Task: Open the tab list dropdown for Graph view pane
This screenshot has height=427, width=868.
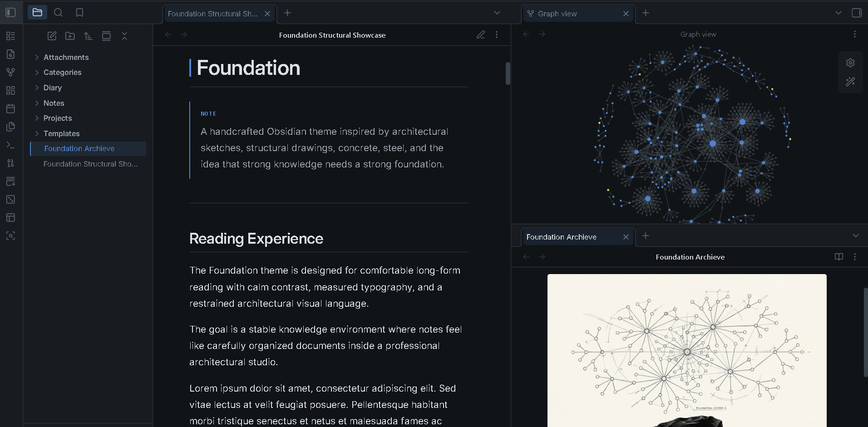Action: [x=838, y=13]
